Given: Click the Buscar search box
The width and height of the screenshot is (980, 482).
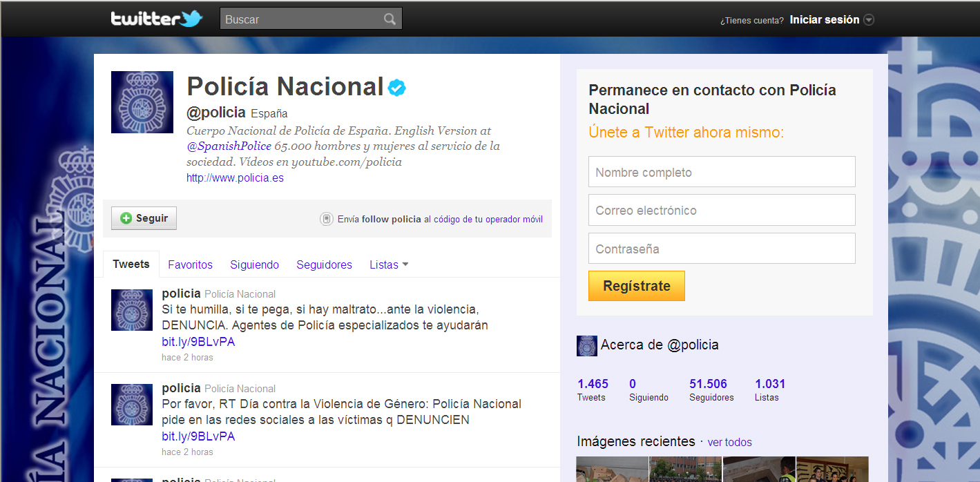Looking at the screenshot, I should tap(300, 19).
